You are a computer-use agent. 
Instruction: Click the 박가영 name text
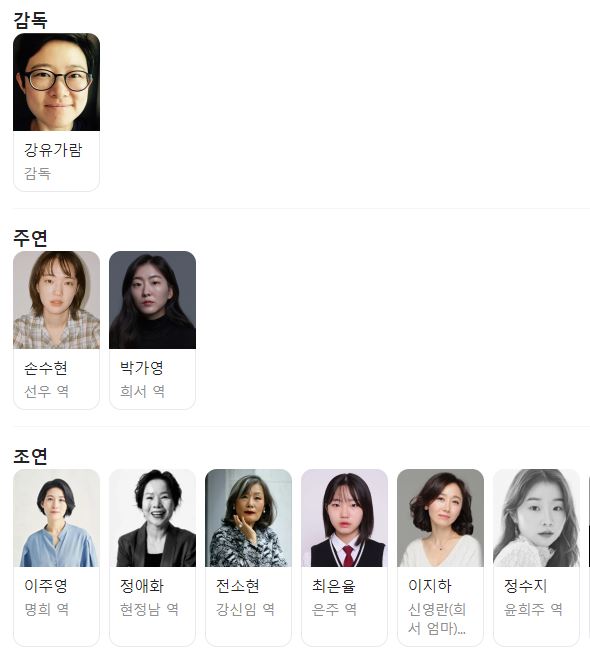(x=141, y=368)
